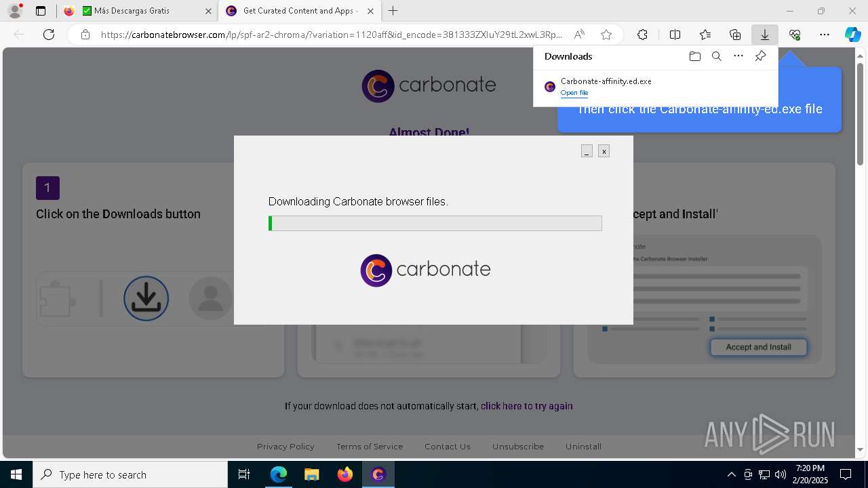Image resolution: width=868 pixels, height=488 pixels.
Task: Minimize the Carbonate installer dialog
Action: tap(587, 151)
